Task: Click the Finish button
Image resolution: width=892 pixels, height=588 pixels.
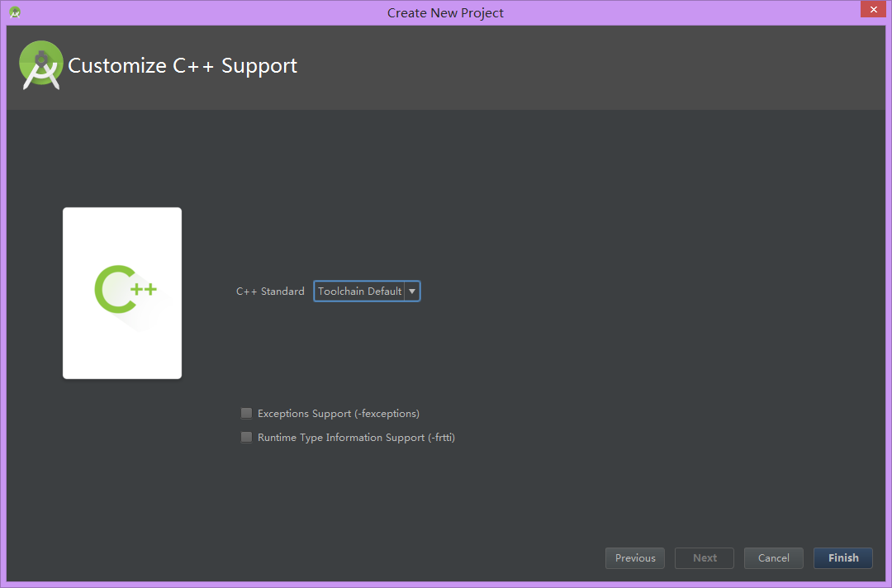Action: 843,558
